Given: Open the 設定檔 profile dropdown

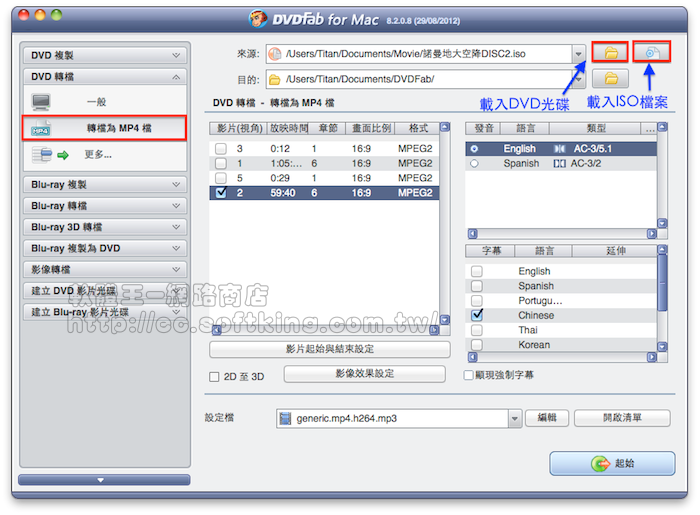Looking at the screenshot, I should pyautogui.click(x=516, y=418).
